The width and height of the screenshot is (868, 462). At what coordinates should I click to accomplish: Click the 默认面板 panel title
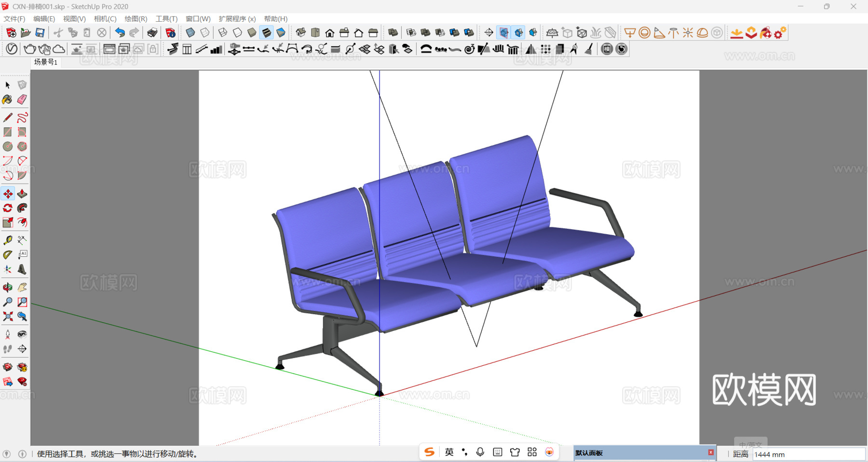pyautogui.click(x=589, y=453)
